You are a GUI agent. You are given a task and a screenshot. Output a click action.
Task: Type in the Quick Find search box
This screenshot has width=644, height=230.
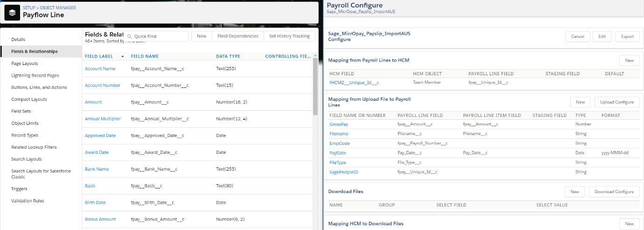(x=160, y=36)
